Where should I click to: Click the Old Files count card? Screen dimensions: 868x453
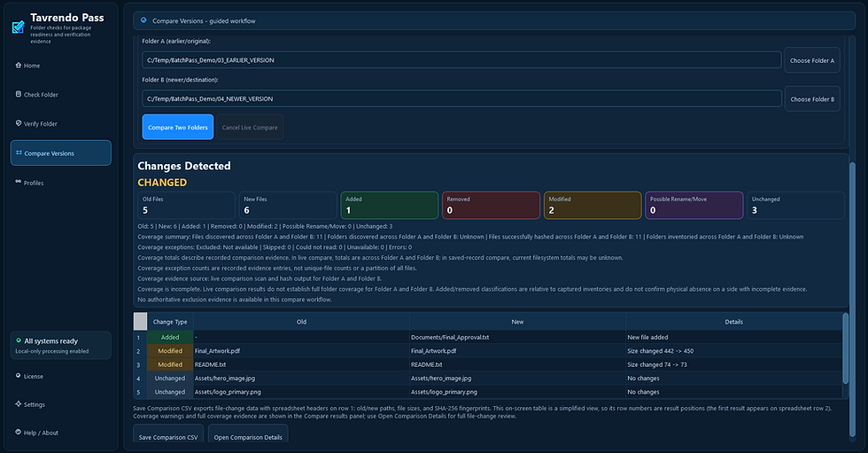pyautogui.click(x=187, y=205)
